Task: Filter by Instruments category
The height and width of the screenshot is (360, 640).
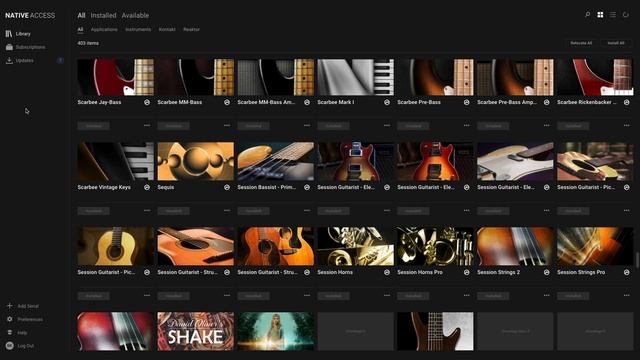Action: click(138, 29)
